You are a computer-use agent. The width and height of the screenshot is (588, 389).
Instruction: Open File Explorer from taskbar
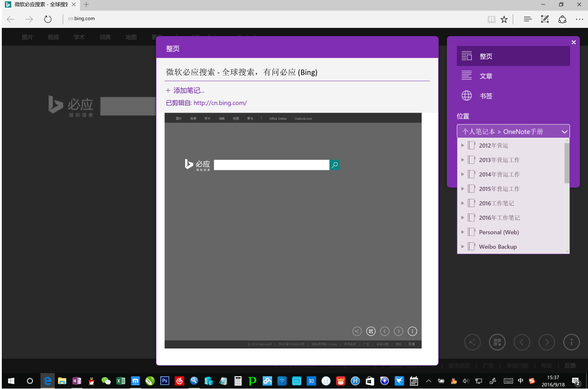pos(62,381)
